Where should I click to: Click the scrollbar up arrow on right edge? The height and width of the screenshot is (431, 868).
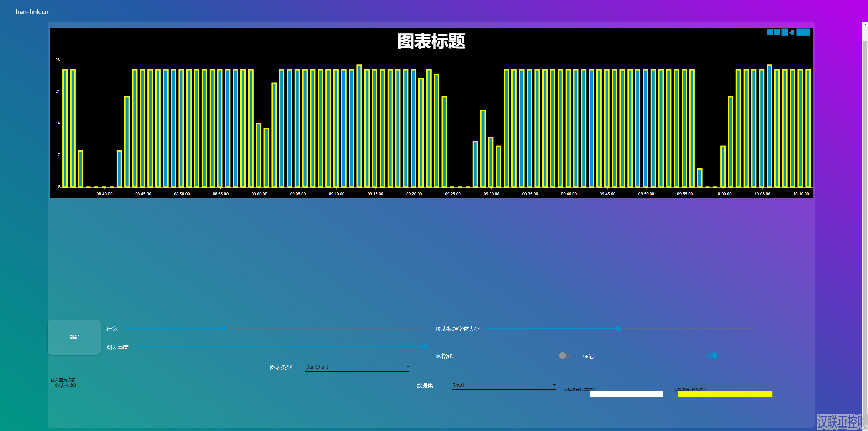pyautogui.click(x=865, y=25)
